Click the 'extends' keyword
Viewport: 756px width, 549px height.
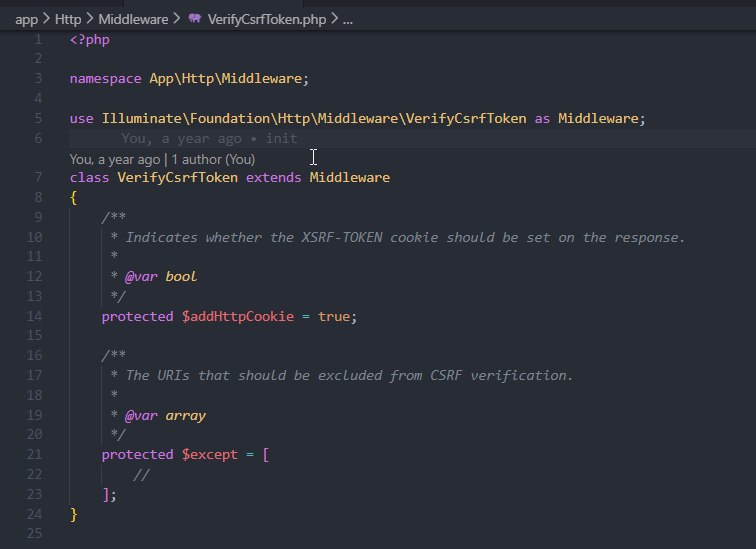[x=273, y=178]
